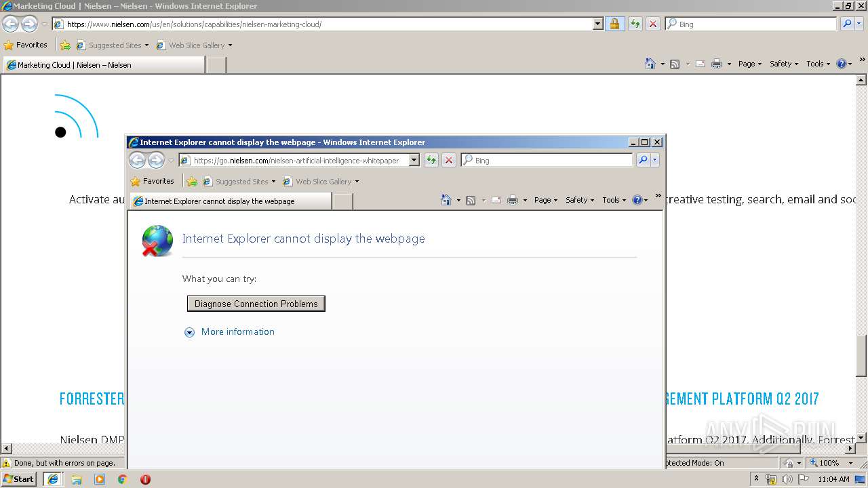Go to Home page in main window
The image size is (868, 488).
coord(650,64)
